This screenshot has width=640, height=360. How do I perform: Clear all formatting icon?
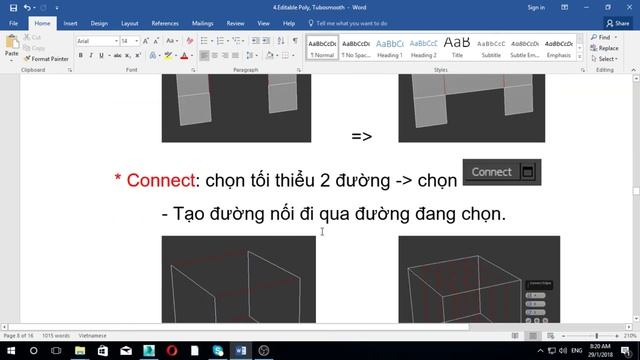(x=189, y=41)
